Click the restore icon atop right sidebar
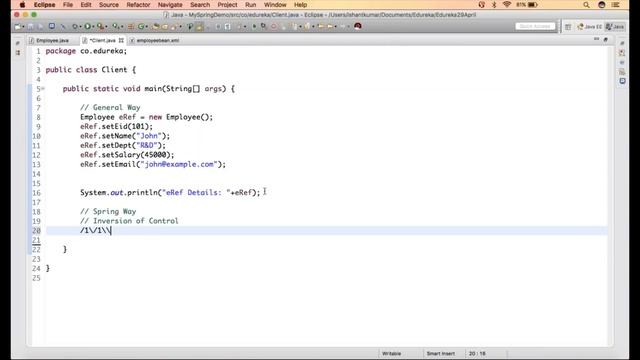This screenshot has height=360, width=640. (622, 43)
